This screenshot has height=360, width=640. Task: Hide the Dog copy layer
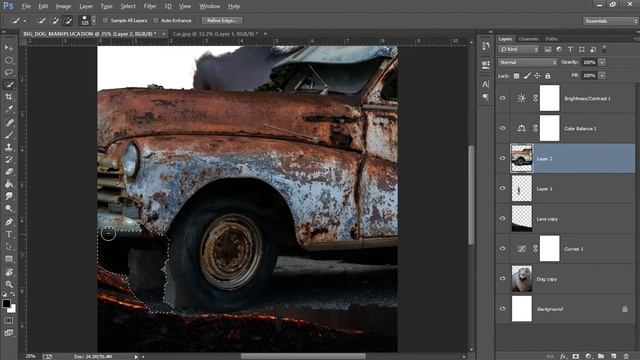coord(502,279)
